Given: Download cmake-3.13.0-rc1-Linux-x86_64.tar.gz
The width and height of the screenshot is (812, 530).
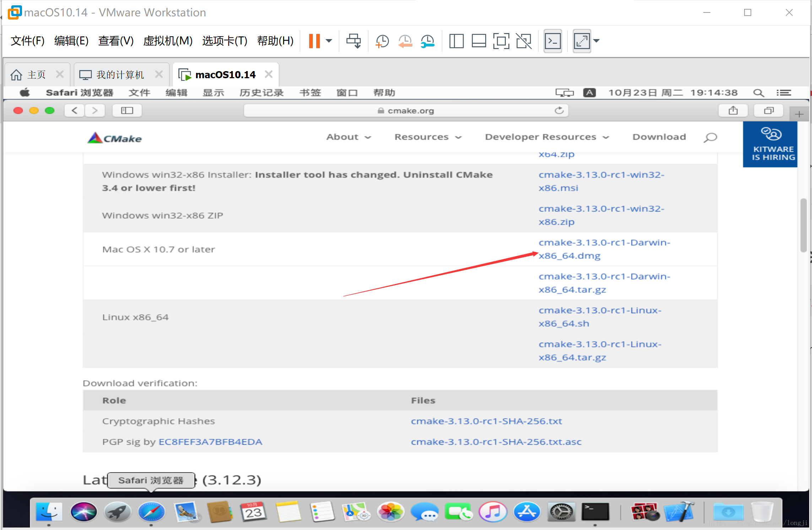Looking at the screenshot, I should coord(600,350).
